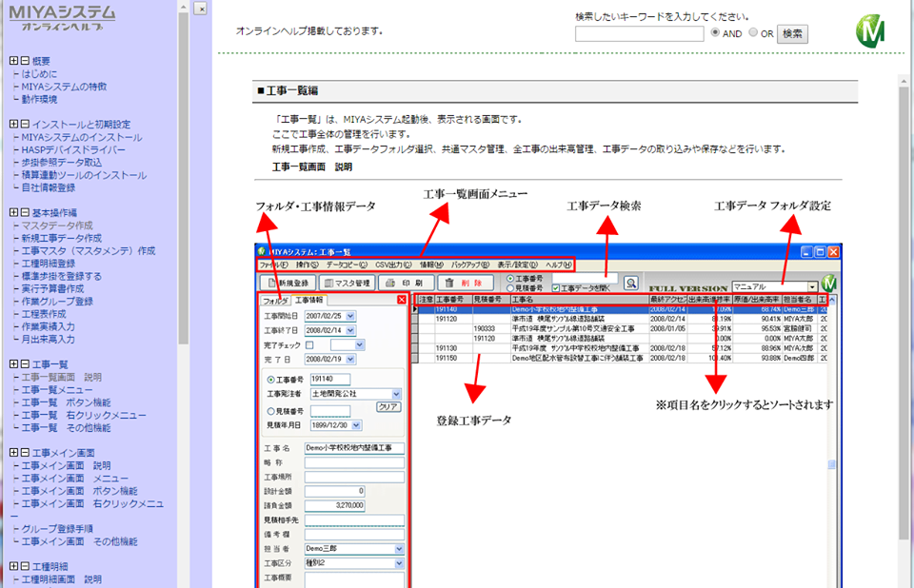Open the ファイル(F) menu
Screen dimensions: 914x588
click(273, 265)
